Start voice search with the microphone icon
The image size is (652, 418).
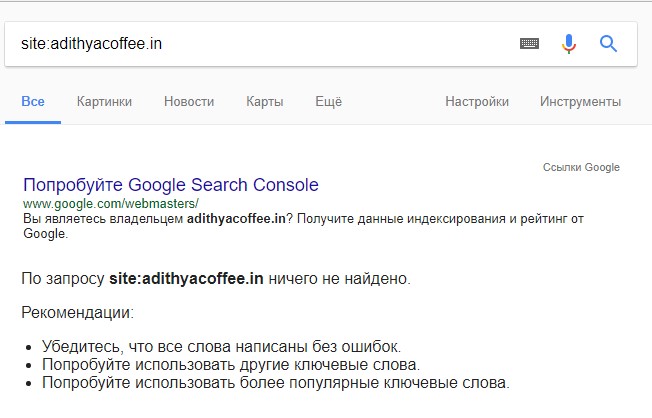pos(569,44)
